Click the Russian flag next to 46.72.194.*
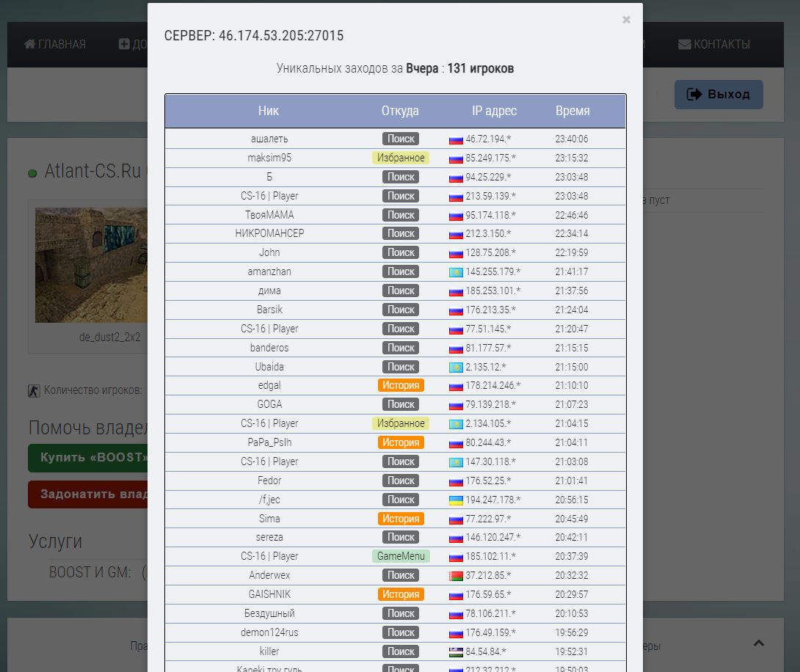 coord(456,139)
